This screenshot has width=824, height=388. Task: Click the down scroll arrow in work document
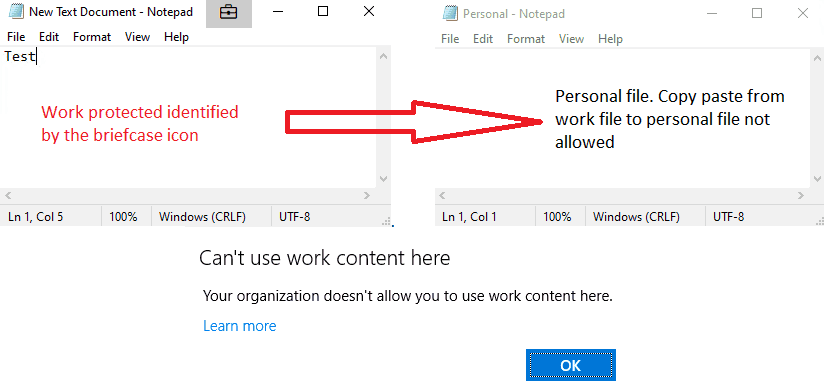(x=383, y=179)
